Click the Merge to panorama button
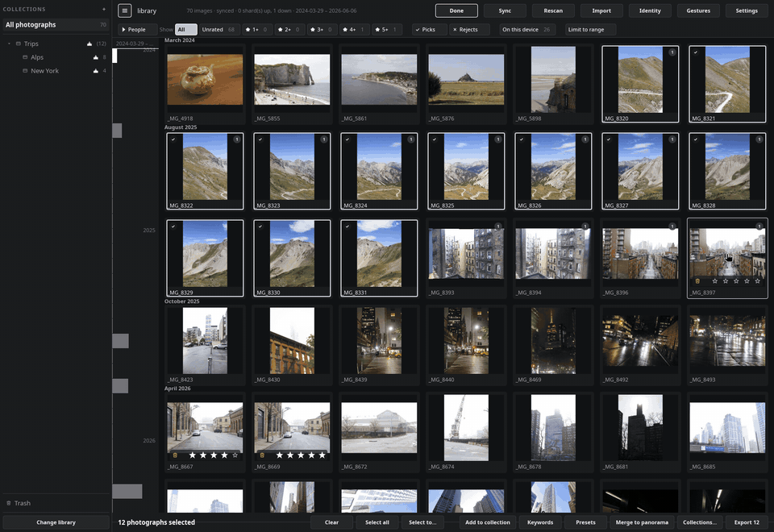The height and width of the screenshot is (532, 774). click(x=642, y=522)
